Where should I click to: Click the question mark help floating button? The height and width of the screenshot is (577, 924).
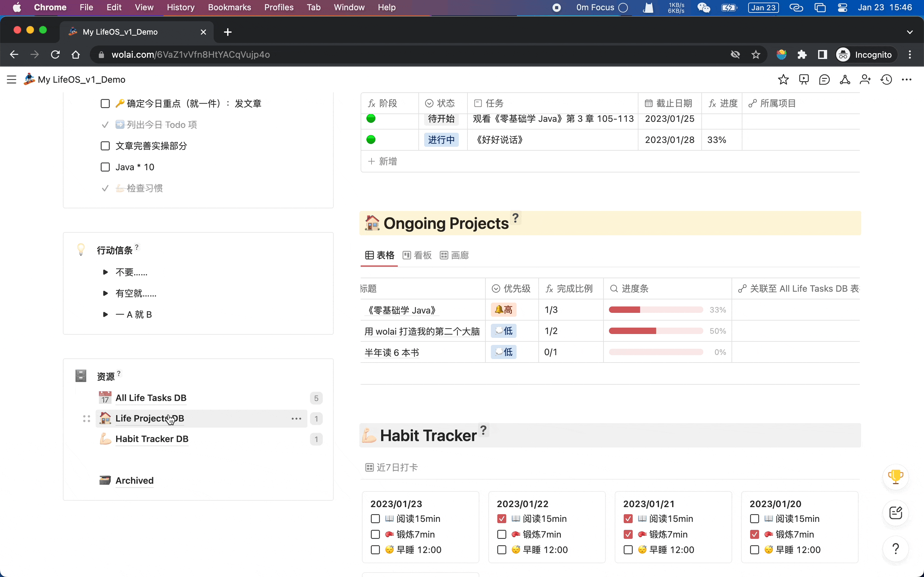[895, 549]
